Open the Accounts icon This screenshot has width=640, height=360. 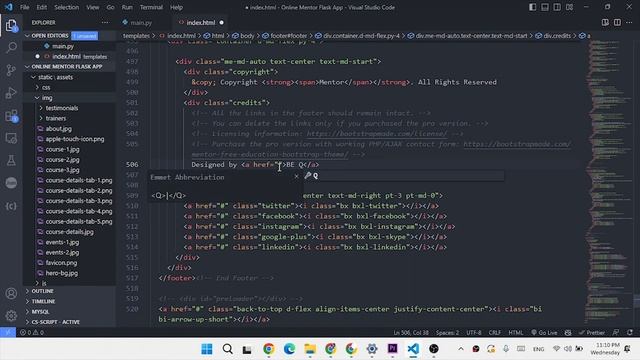coord(11,293)
